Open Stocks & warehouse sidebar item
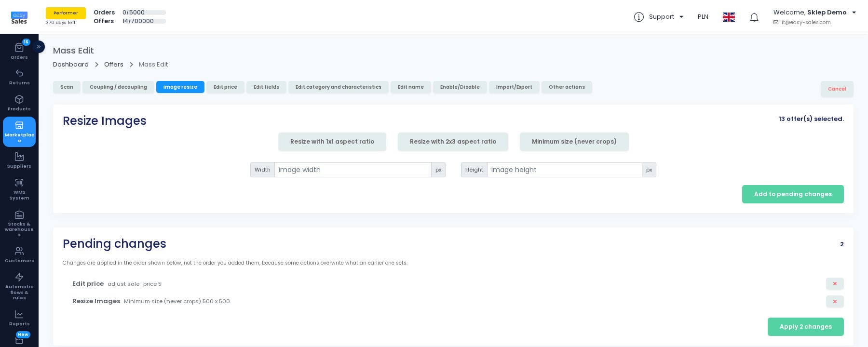This screenshot has width=868, height=347. pyautogui.click(x=19, y=224)
